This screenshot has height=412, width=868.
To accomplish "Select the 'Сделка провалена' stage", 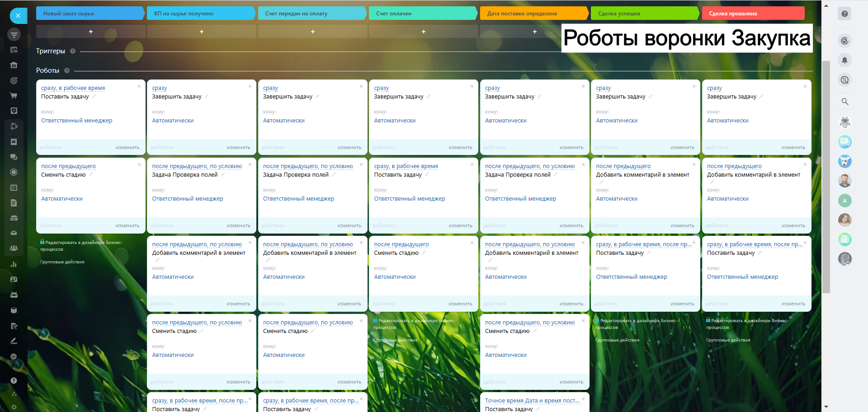I will click(753, 14).
